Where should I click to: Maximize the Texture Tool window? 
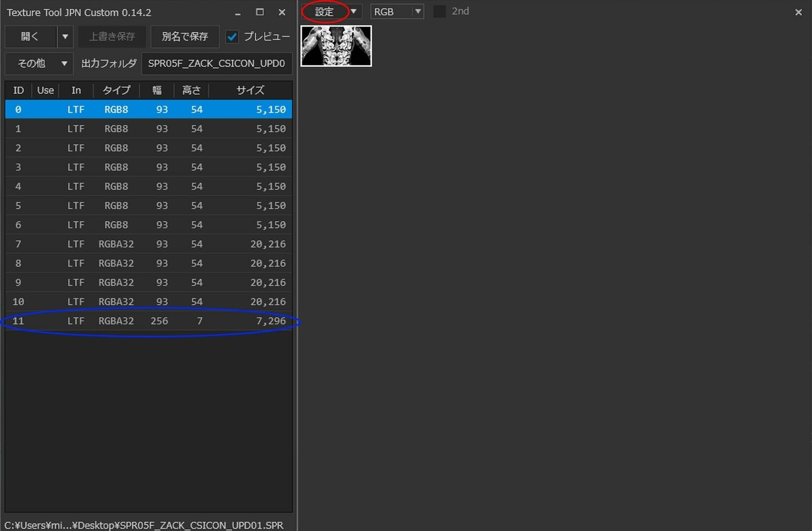point(260,12)
